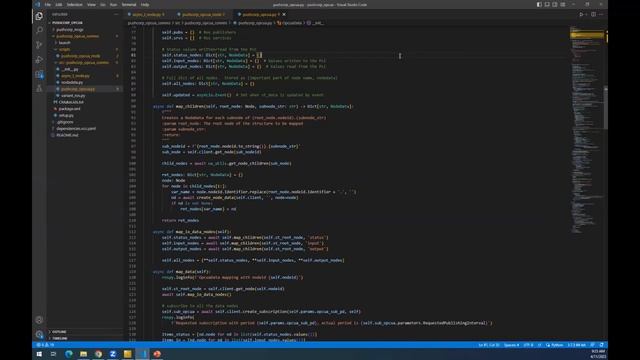Open the dependencies yaml file in Explorer

pyautogui.click(x=76, y=128)
